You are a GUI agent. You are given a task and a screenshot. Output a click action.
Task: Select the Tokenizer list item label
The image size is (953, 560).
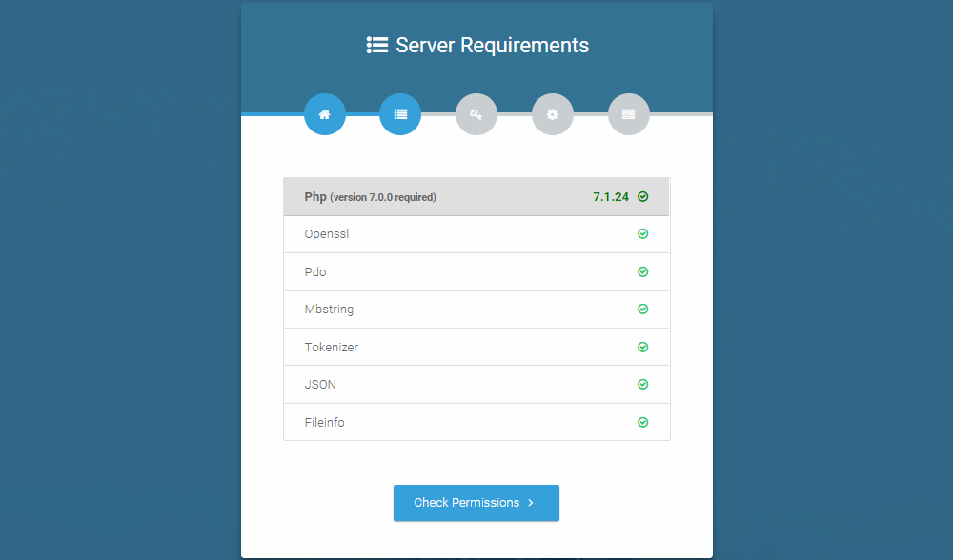(x=332, y=348)
